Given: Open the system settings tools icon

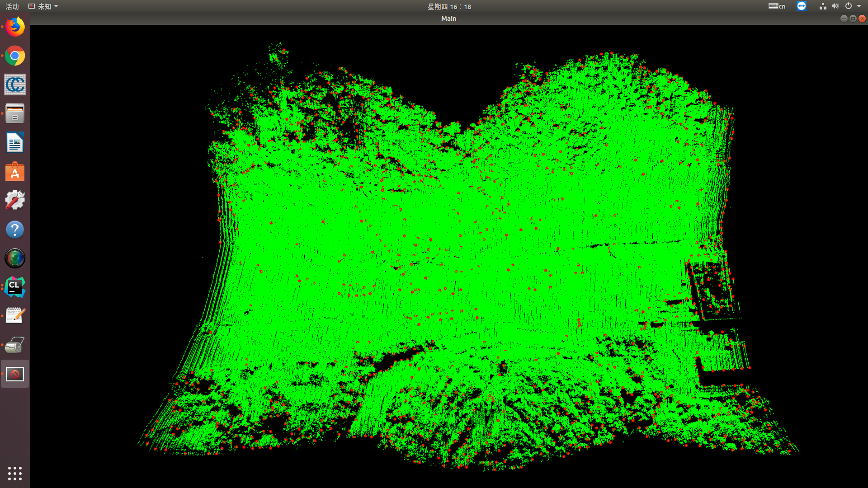Looking at the screenshot, I should point(15,201).
